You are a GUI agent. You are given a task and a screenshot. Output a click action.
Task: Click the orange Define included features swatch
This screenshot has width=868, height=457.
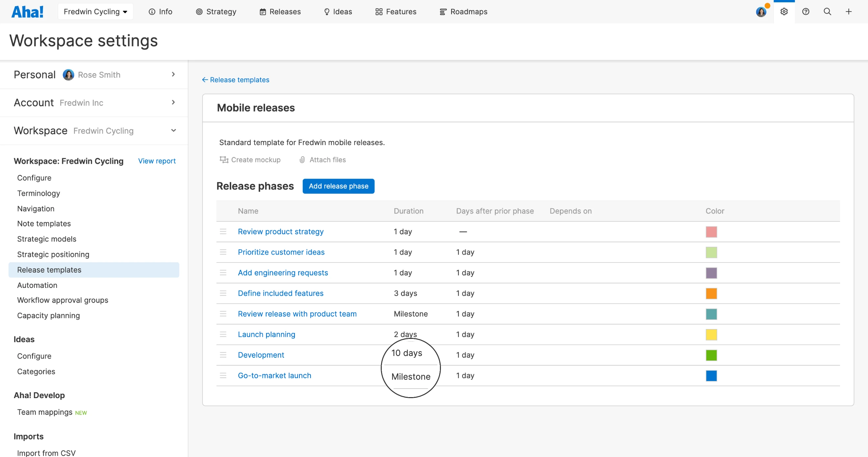coord(711,293)
